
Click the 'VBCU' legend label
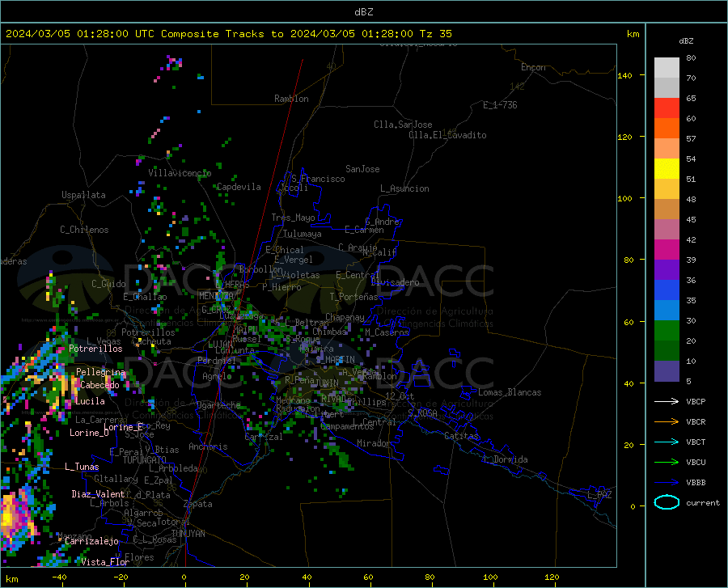coord(696,463)
